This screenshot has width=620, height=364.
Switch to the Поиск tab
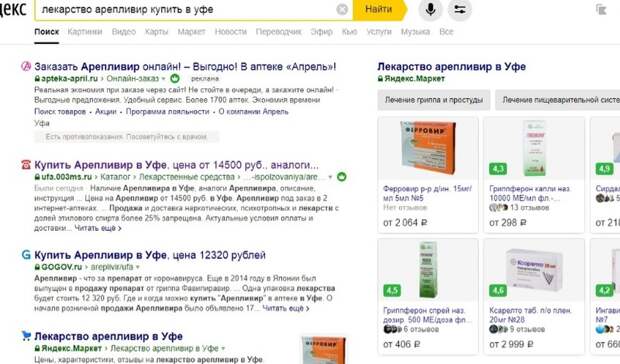click(x=47, y=32)
